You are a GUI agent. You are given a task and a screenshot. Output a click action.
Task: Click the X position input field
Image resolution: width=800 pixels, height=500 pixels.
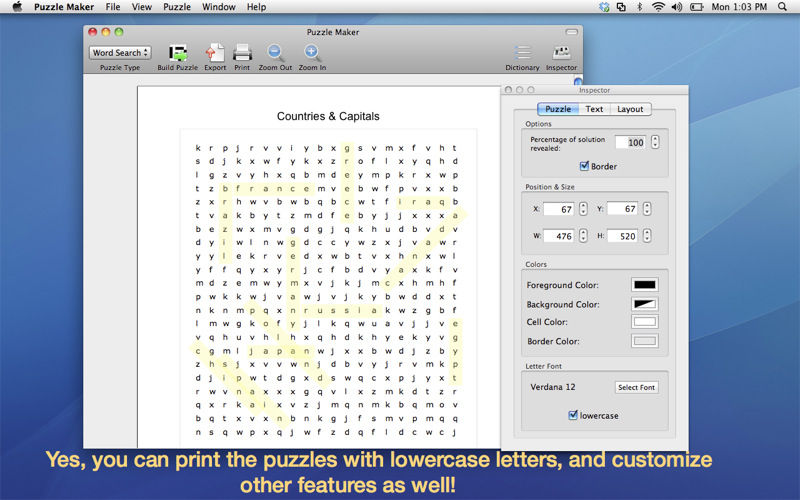click(x=559, y=209)
